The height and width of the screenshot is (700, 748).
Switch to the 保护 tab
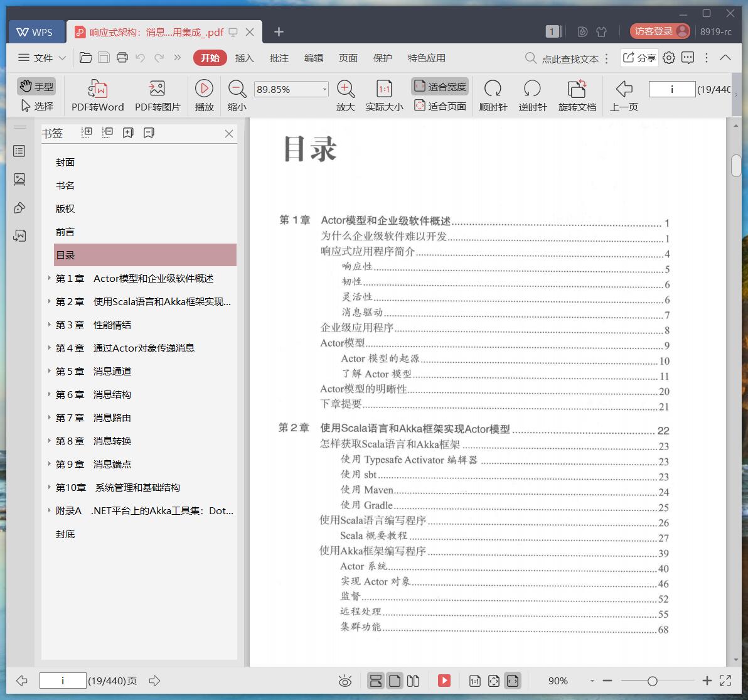pos(382,58)
